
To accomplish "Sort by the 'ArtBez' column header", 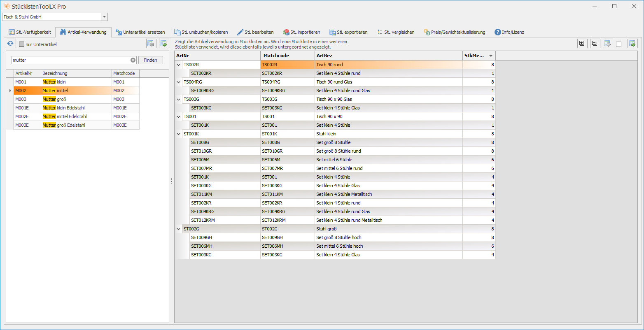I will coord(388,56).
